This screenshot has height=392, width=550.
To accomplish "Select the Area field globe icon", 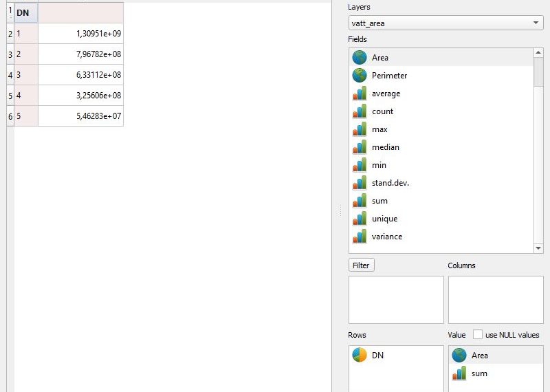I will pos(360,58).
